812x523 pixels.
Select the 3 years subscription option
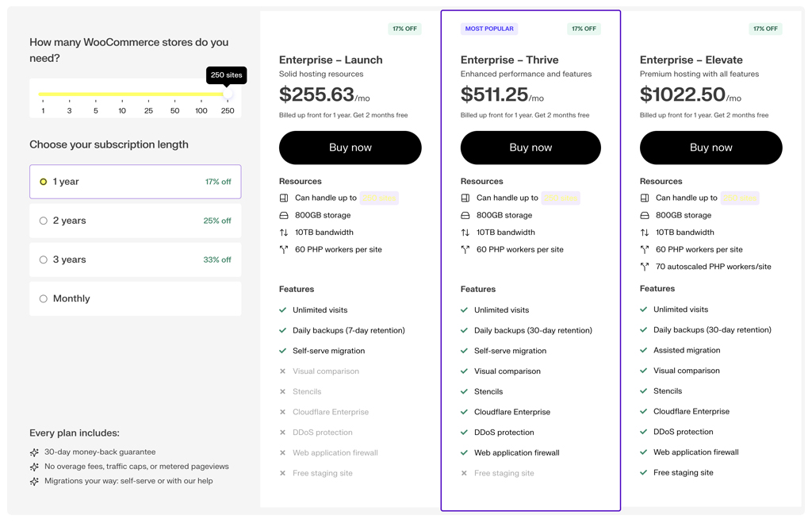click(x=135, y=260)
